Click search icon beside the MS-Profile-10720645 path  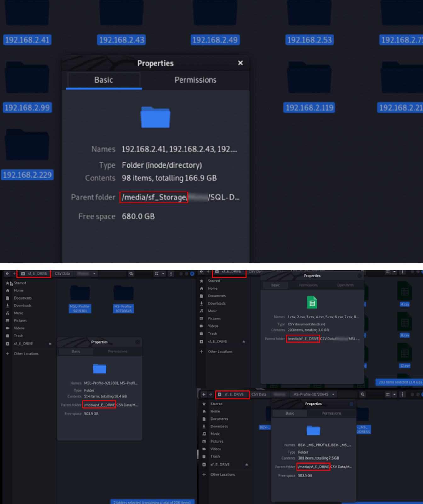[x=363, y=394]
